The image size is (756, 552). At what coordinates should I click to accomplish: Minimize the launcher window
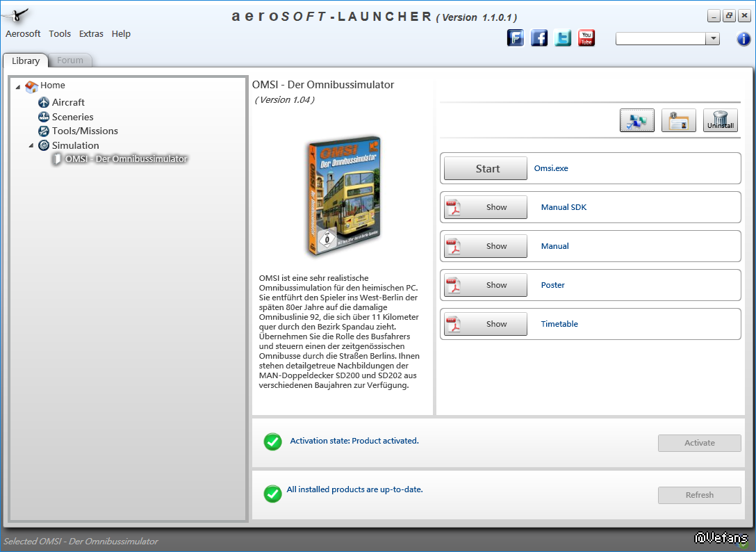coord(714,16)
